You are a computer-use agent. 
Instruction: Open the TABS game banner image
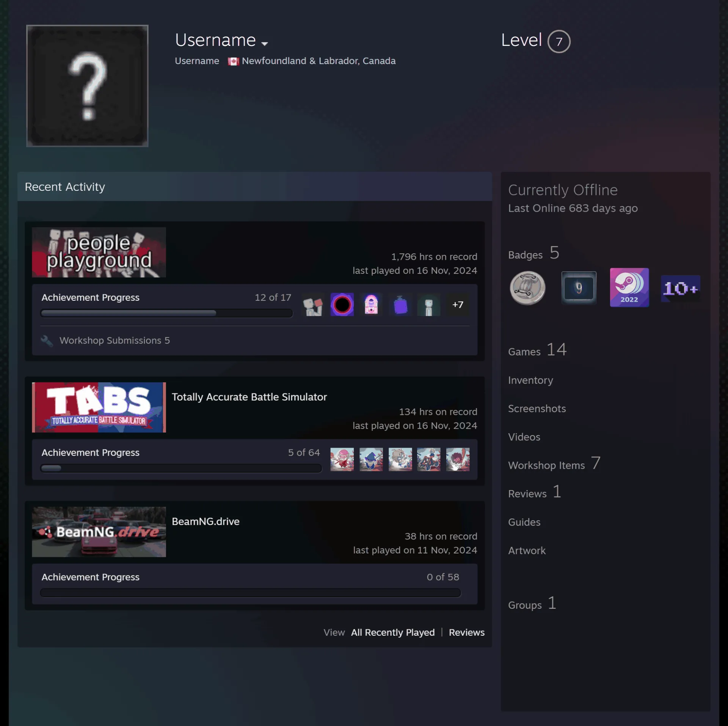[99, 407]
